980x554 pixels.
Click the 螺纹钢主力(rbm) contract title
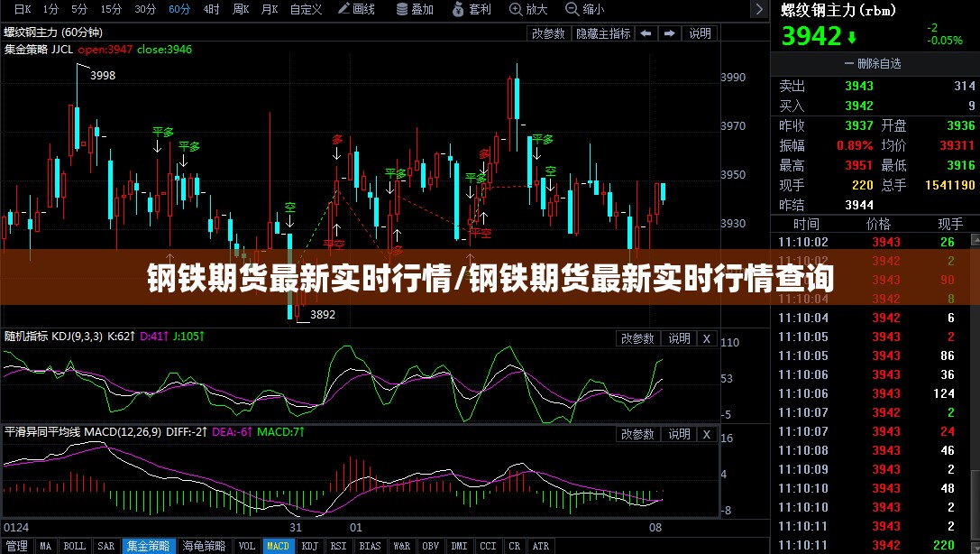(x=838, y=11)
